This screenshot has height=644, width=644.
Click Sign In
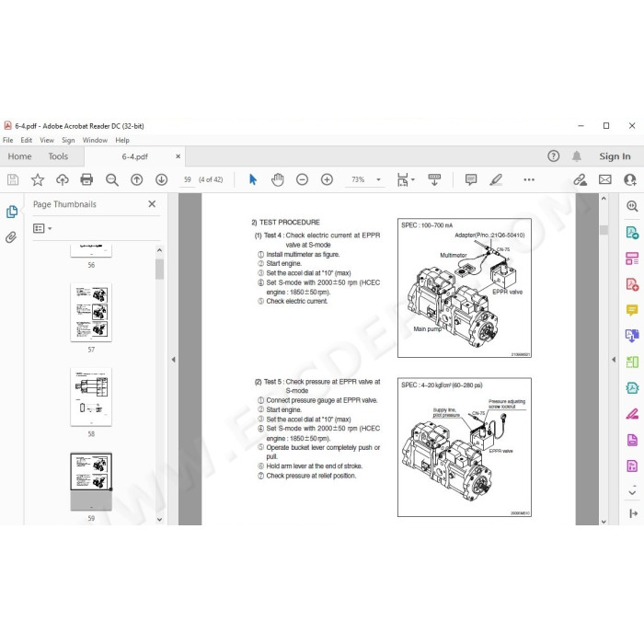[615, 156]
